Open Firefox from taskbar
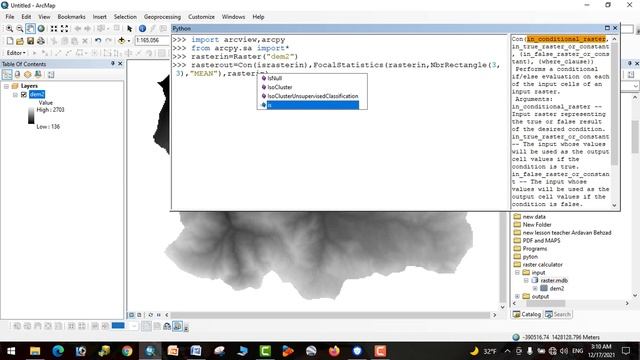This screenshot has width=640, height=360. 334,351
